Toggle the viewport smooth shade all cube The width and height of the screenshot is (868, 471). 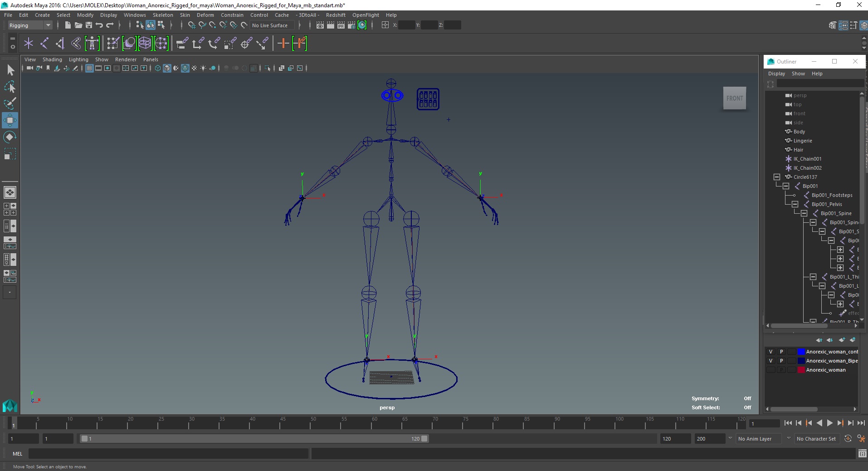point(167,68)
